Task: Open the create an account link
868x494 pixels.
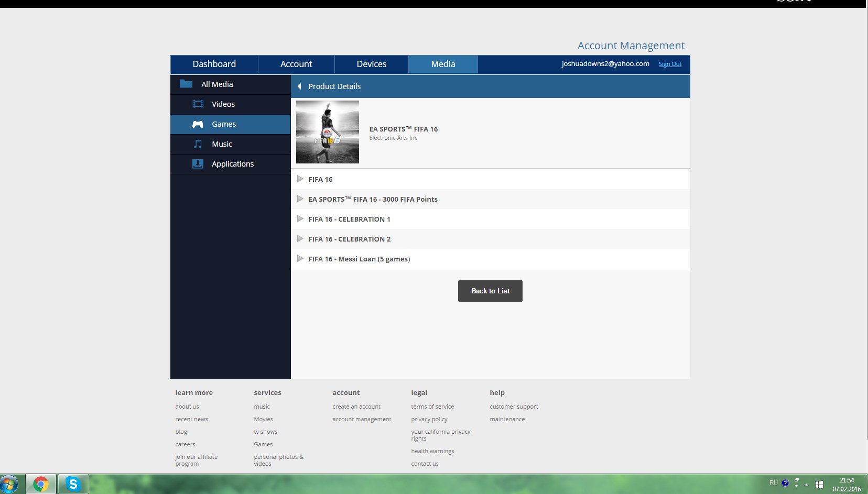Action: (356, 407)
